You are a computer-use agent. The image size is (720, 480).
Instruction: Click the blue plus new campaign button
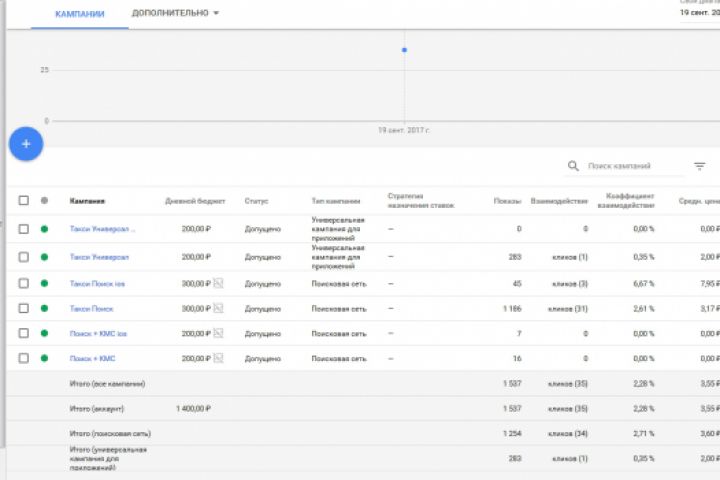26,144
